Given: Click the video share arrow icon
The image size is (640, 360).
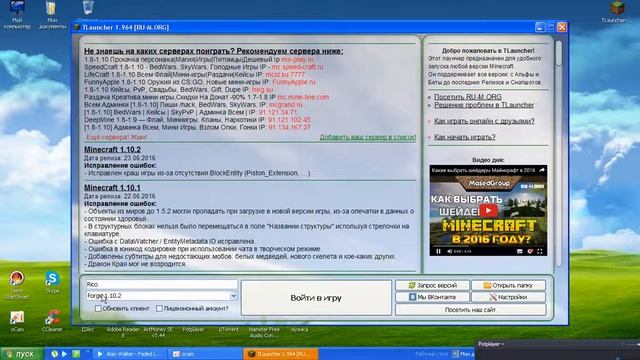Looking at the screenshot, I should point(542,170).
